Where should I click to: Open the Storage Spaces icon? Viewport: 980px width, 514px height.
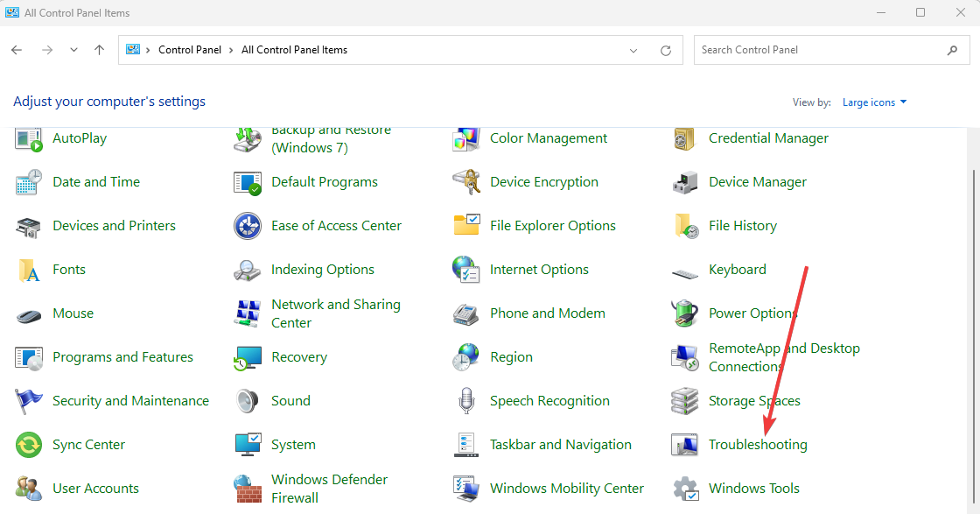pos(685,401)
